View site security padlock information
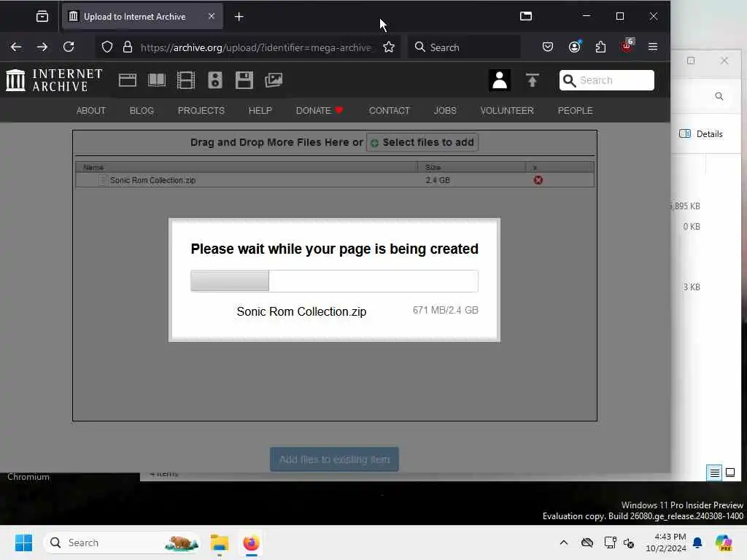747x560 pixels. click(x=127, y=47)
